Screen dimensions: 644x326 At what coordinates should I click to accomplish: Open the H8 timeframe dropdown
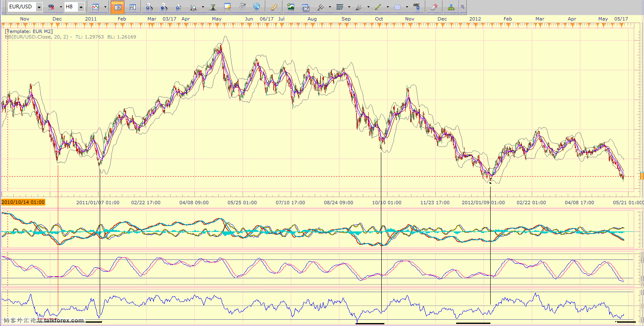[81, 7]
